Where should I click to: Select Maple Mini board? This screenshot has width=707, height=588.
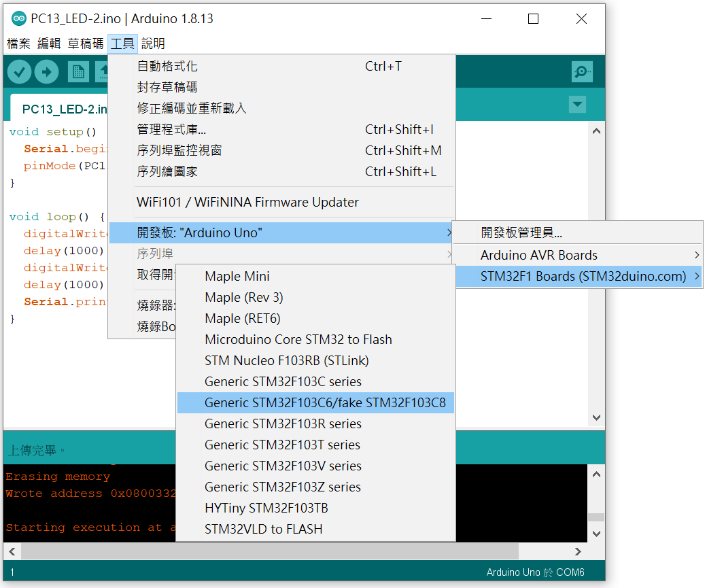315,276
